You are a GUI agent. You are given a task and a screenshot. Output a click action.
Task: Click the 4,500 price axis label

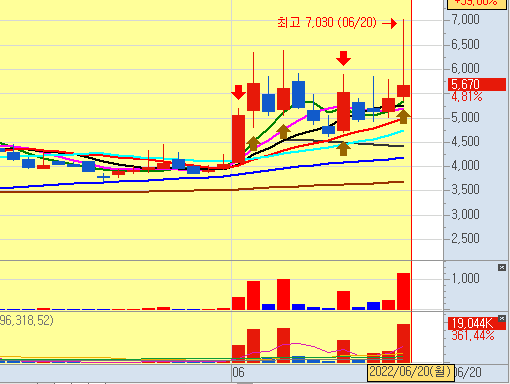(465, 141)
